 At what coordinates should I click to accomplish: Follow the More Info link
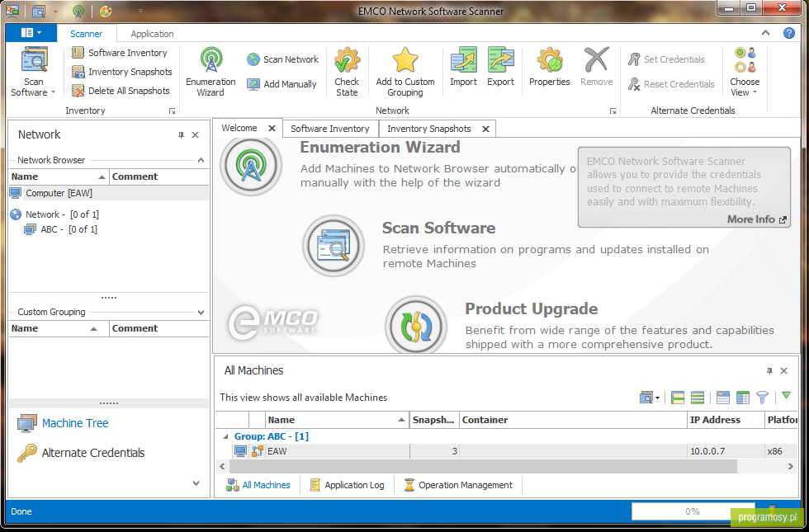click(x=756, y=219)
